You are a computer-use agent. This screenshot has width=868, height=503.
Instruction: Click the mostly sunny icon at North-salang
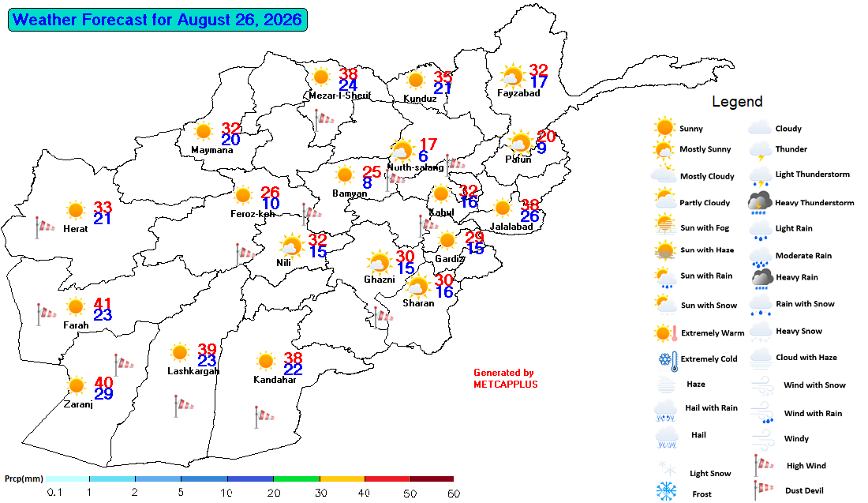tap(402, 150)
